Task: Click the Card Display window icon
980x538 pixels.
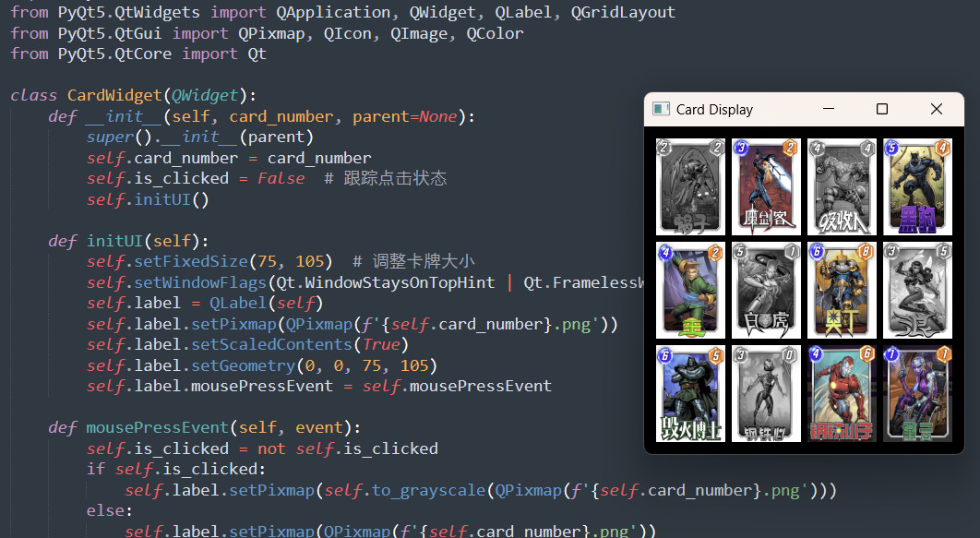Action: [x=661, y=109]
